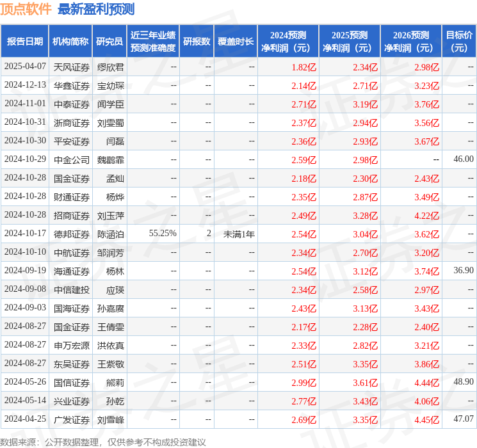Click the 顶点软件 title text

coord(26,9)
